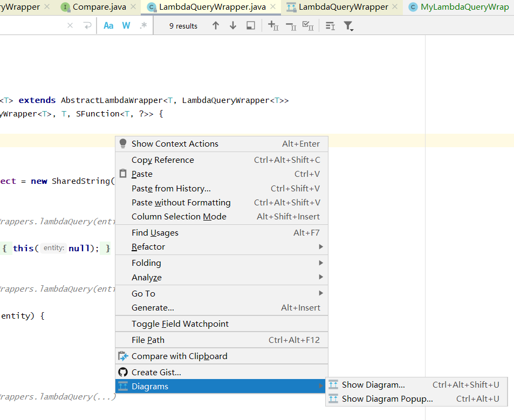
Task: Click the class icon on MyLambdaQueryWrap tab
Action: tap(413, 7)
